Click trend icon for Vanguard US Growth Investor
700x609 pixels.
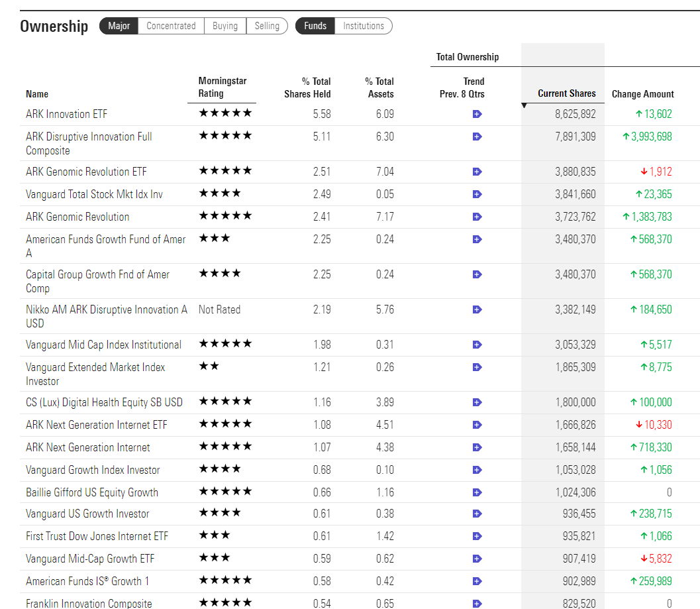477,514
